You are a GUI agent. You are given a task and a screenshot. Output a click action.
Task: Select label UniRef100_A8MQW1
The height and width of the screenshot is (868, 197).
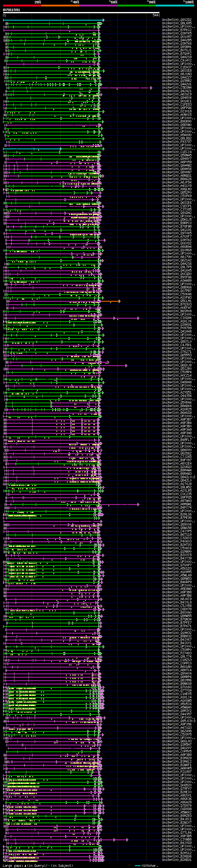(177, 504)
